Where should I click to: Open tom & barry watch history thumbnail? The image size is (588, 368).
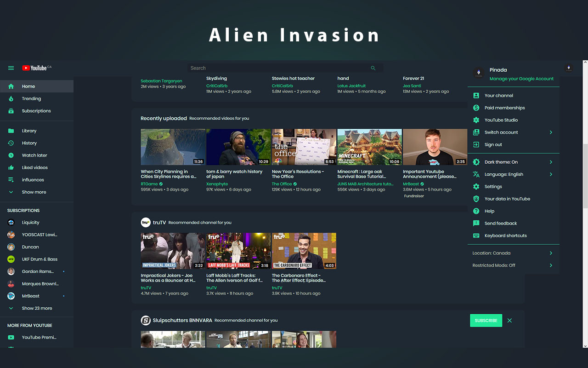(238, 147)
